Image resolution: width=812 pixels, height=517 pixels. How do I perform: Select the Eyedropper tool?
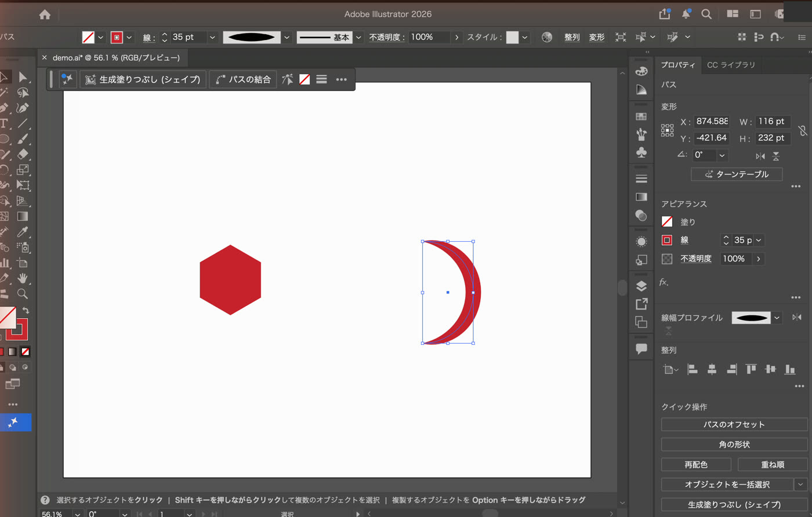tap(23, 232)
